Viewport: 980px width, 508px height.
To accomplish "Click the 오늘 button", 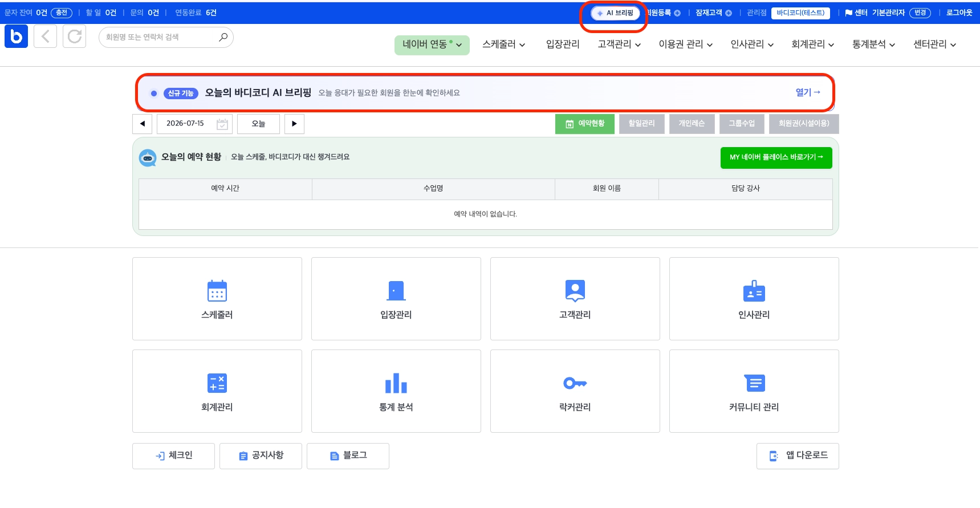I will tap(258, 124).
